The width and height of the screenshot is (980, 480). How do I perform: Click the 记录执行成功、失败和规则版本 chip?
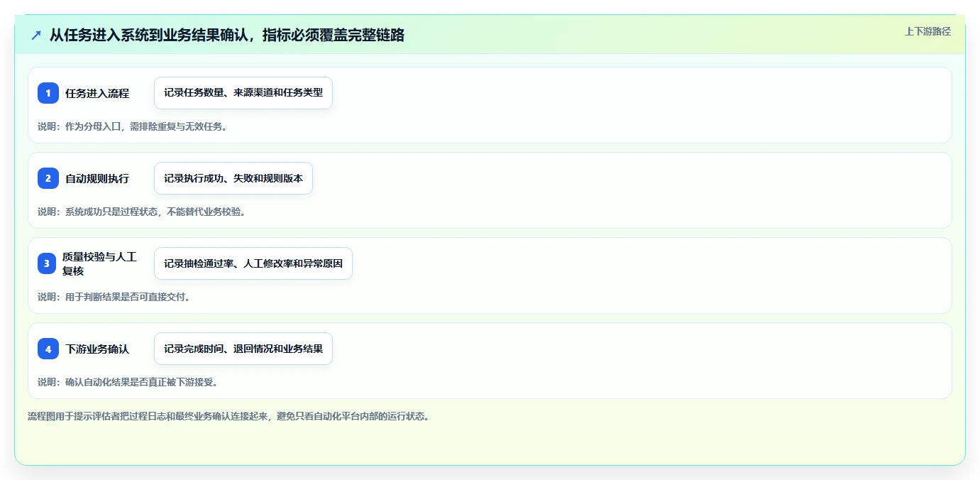tap(233, 178)
